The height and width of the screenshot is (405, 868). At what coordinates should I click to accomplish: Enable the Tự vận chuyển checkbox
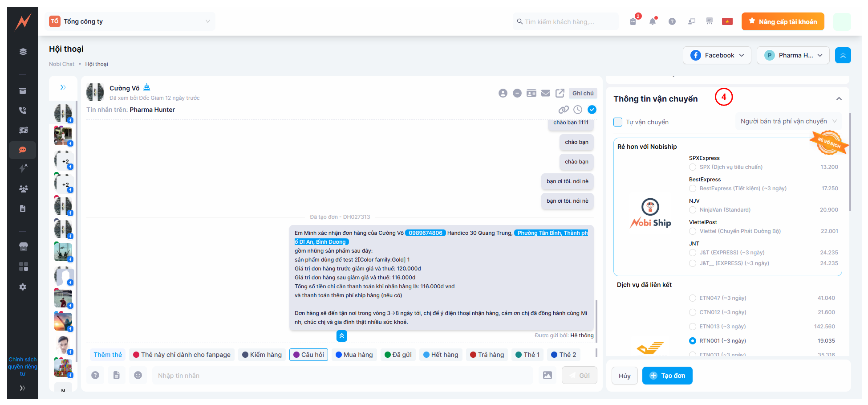[x=618, y=122]
